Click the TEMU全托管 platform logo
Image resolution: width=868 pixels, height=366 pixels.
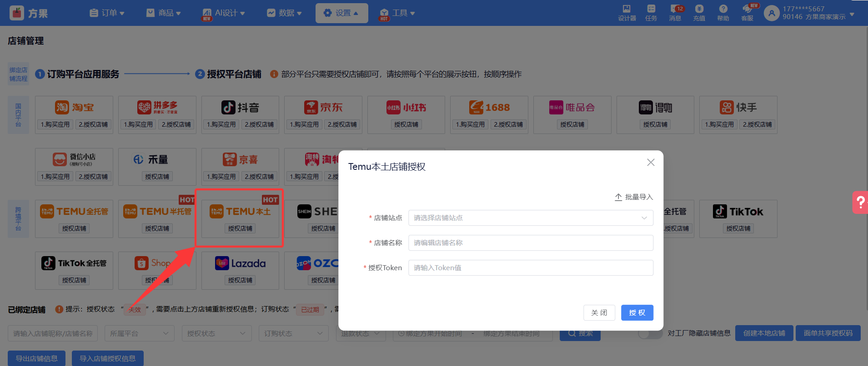click(x=74, y=212)
